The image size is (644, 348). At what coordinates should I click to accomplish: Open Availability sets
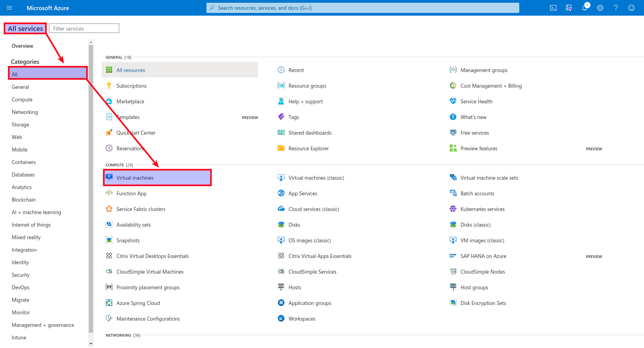pos(133,225)
